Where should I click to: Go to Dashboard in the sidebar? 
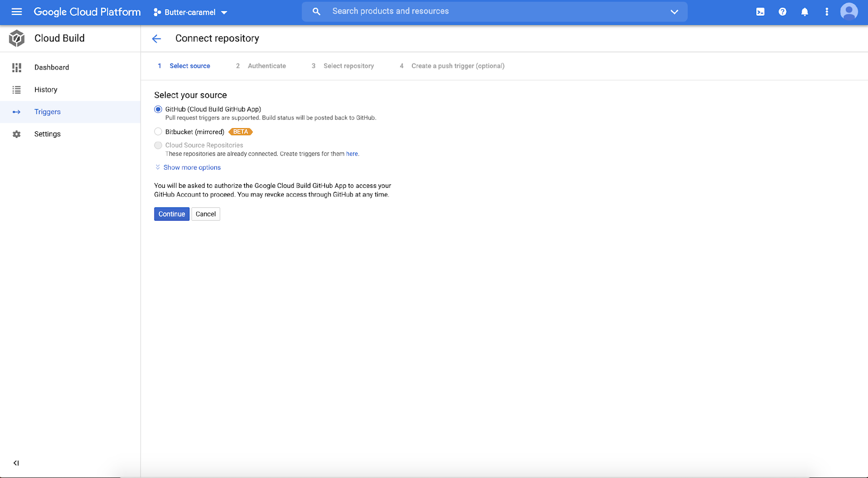coord(52,67)
